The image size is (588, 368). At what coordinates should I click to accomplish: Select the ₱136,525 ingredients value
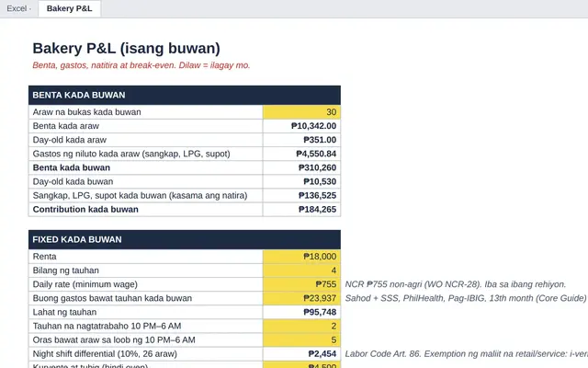click(301, 196)
